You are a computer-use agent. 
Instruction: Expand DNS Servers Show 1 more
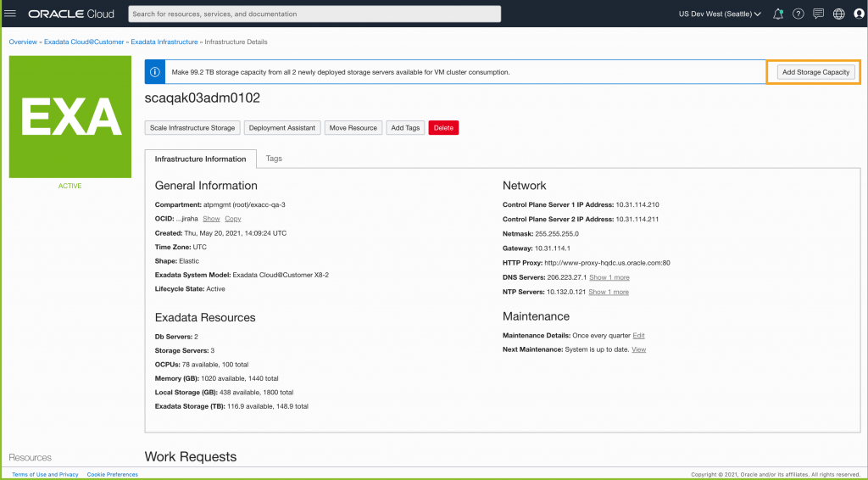[x=609, y=278]
